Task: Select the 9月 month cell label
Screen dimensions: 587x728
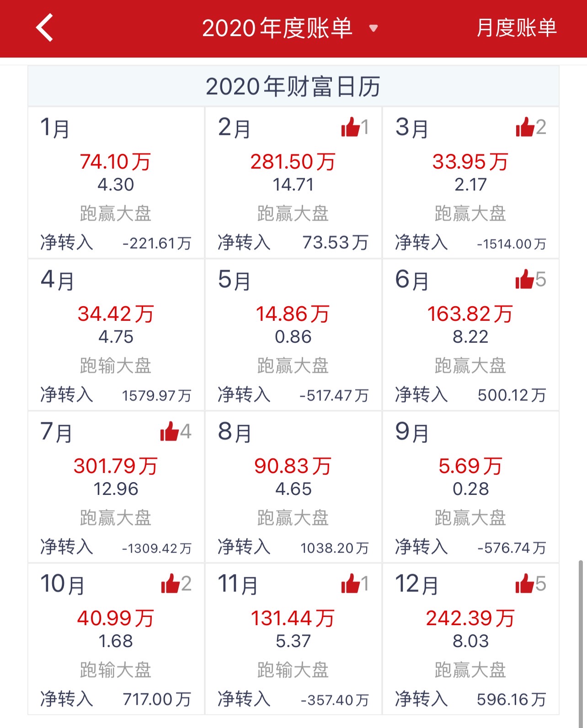Action: click(x=412, y=432)
